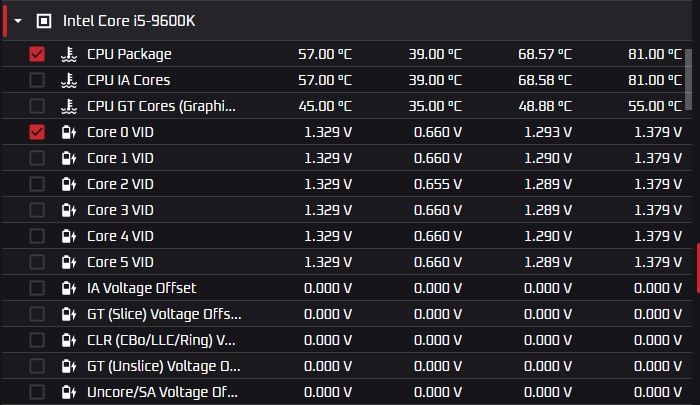The height and width of the screenshot is (405, 700).
Task: Click thermometer icon beside CPU GT Cores
Action: pyautogui.click(x=68, y=106)
